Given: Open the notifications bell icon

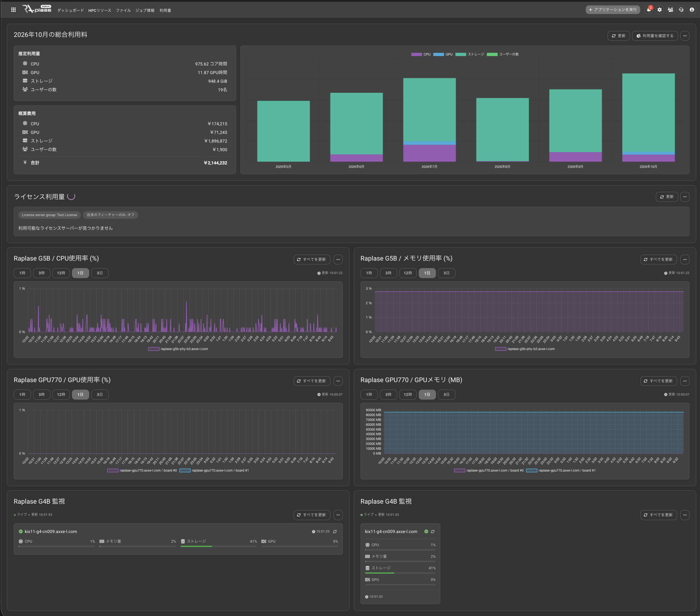Looking at the screenshot, I should click(x=649, y=10).
